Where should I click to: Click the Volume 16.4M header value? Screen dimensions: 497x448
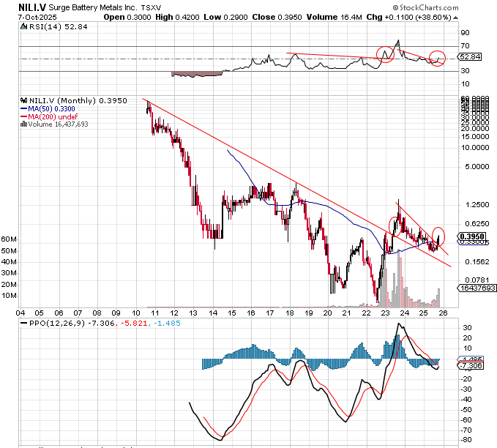coord(334,17)
